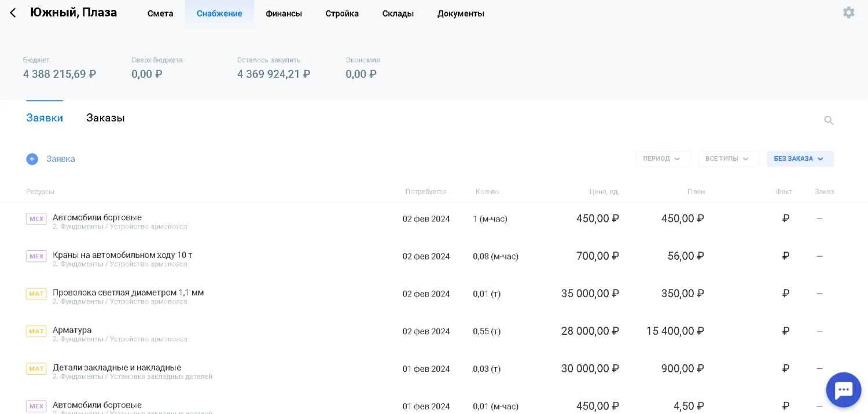This screenshot has width=868, height=414.
Task: Click the 15 400,00 ₽ plan value for Арматура
Action: click(675, 331)
